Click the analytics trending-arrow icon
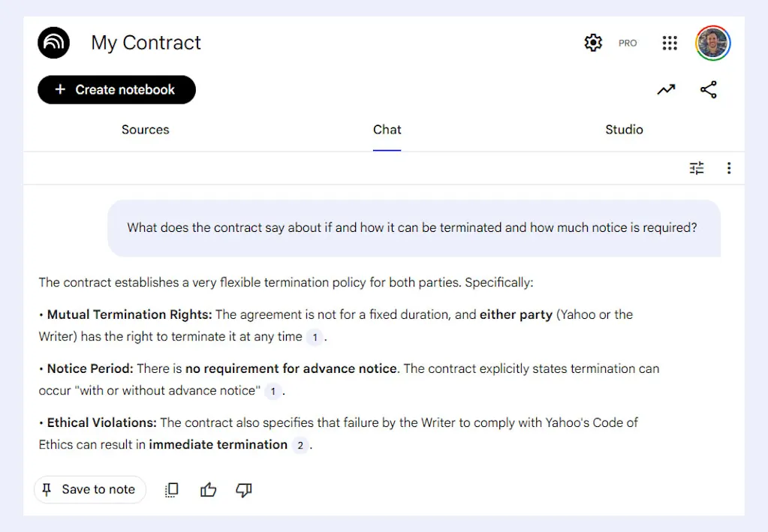 point(666,89)
